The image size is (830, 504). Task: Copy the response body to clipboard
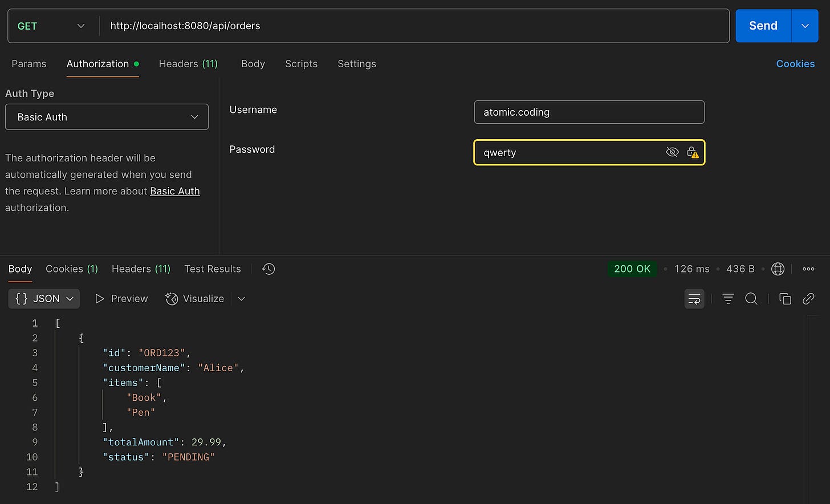pos(785,299)
